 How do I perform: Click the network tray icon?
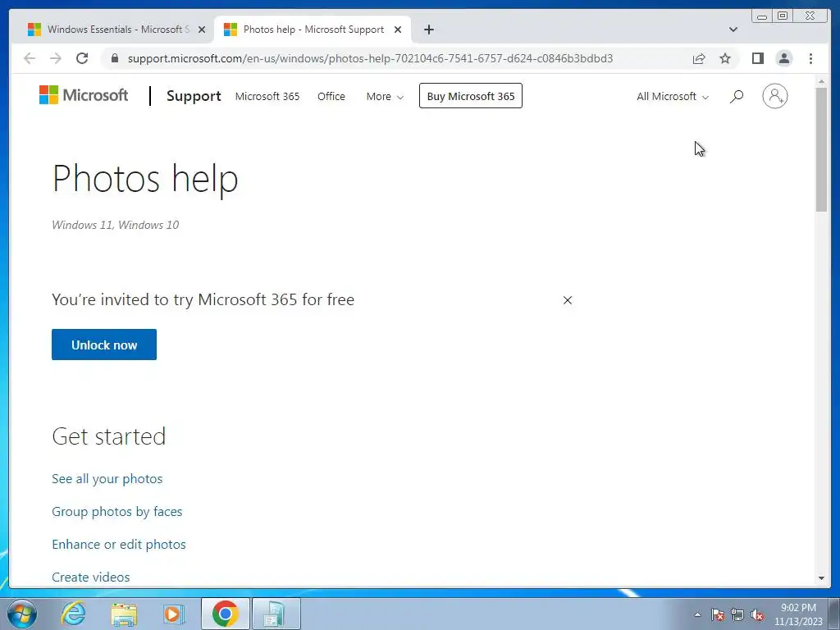click(x=737, y=614)
